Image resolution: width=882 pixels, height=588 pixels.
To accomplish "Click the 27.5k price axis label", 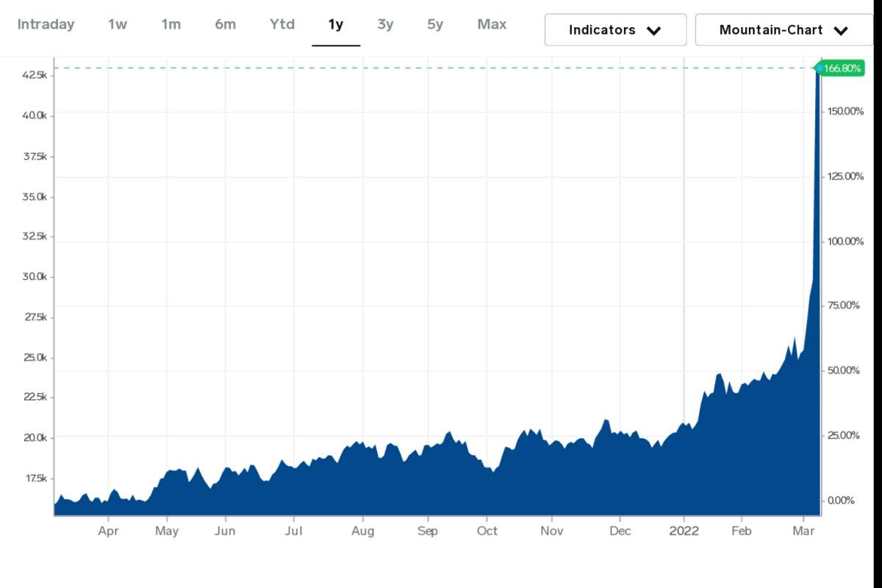I will coord(35,318).
